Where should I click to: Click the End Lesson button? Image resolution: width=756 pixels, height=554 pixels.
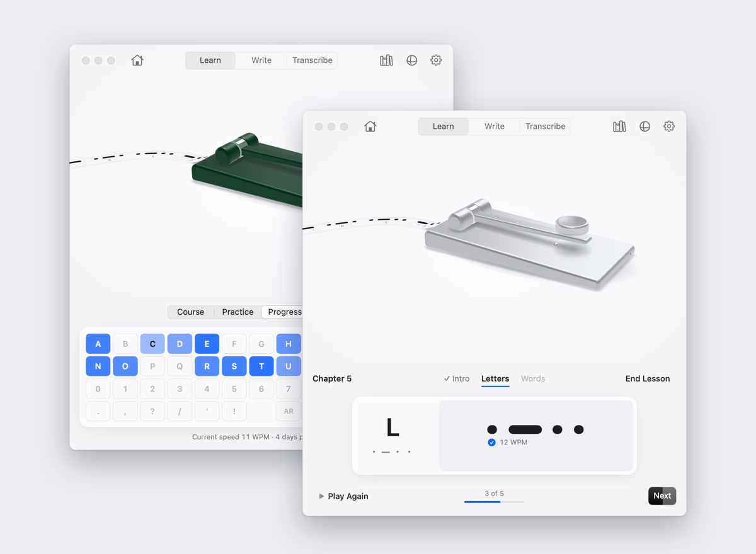[x=648, y=378]
